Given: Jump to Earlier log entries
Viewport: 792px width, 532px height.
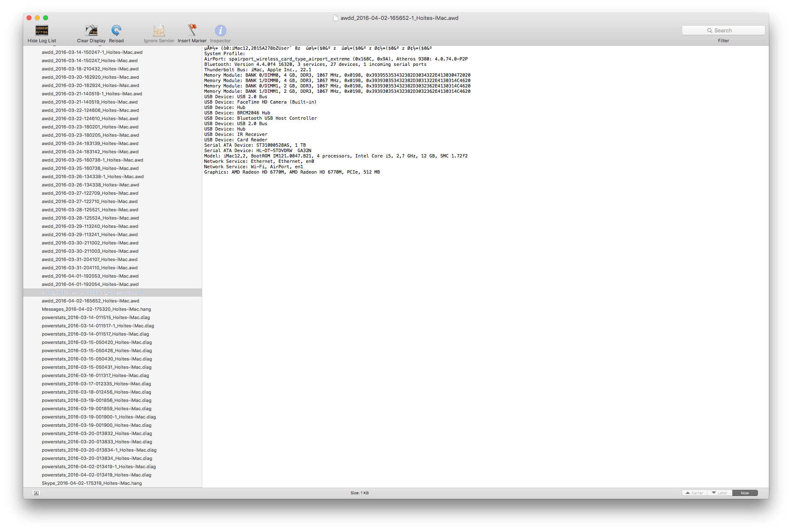Looking at the screenshot, I should coord(695,493).
